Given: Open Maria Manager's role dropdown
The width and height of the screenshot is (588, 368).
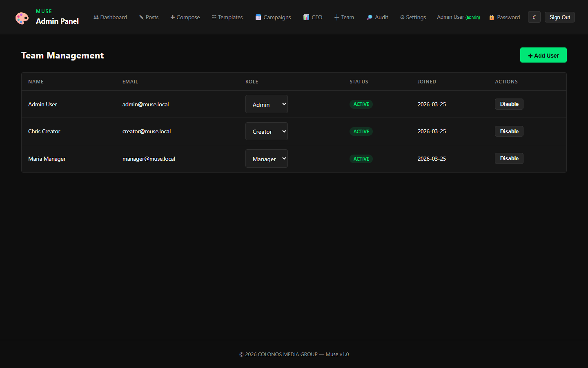Looking at the screenshot, I should [x=266, y=159].
